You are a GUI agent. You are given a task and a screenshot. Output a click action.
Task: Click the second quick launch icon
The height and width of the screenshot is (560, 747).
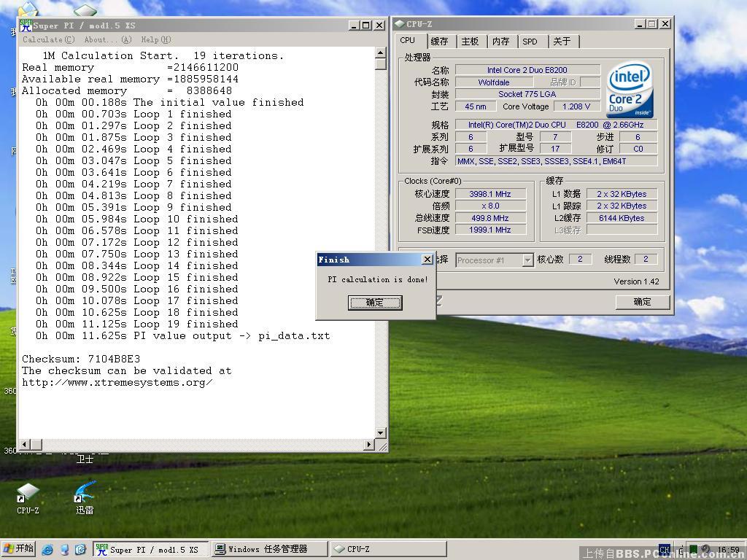64,550
